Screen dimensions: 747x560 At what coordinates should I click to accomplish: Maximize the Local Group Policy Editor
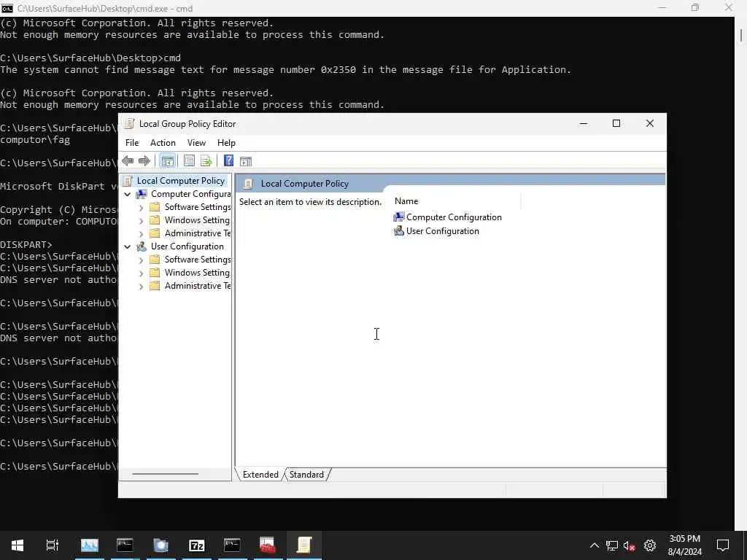(616, 124)
